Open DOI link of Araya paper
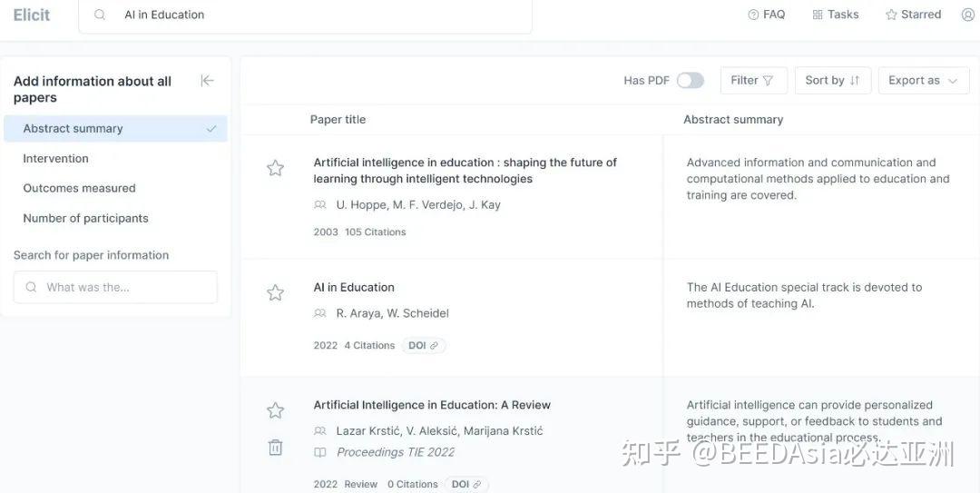 coord(424,346)
